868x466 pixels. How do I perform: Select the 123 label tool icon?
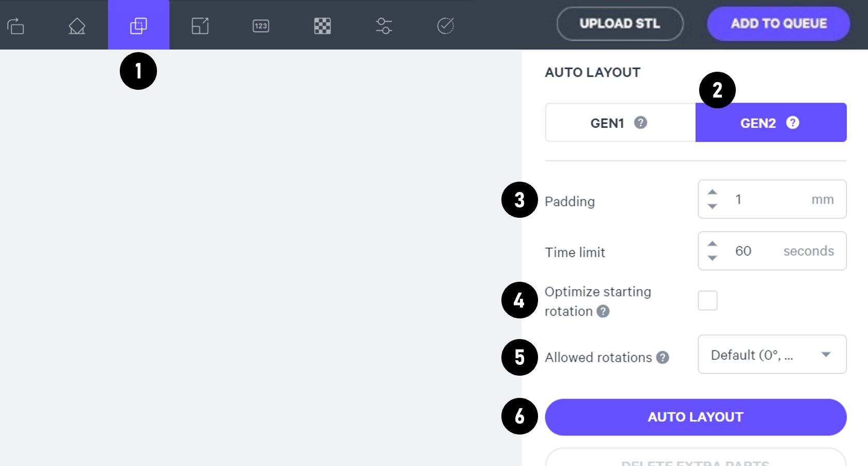261,26
